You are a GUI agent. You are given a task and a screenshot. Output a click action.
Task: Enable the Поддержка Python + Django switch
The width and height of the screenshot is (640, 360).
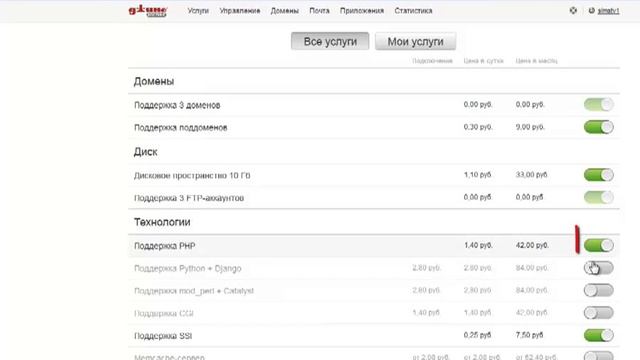coord(598,268)
